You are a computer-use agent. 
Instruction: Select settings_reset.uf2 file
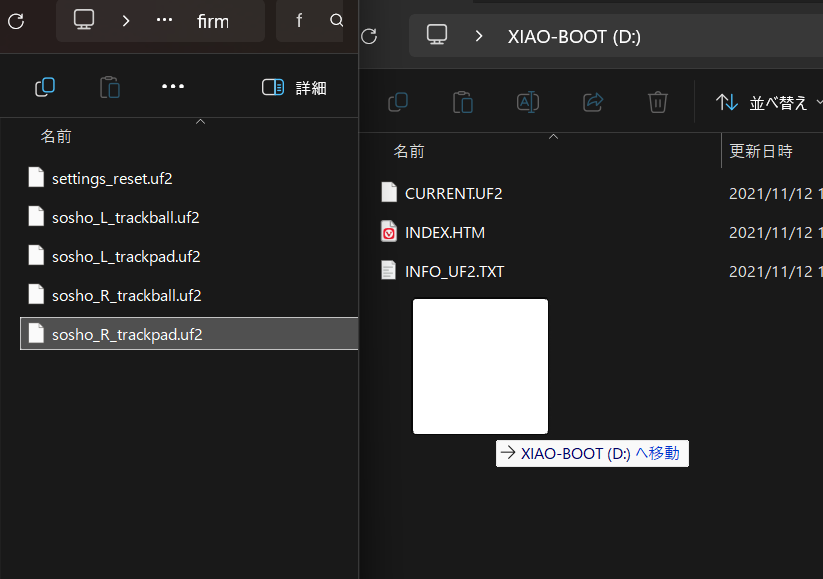pos(113,178)
